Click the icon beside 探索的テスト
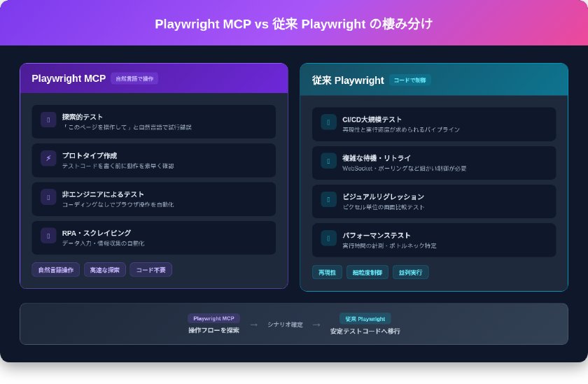 pyautogui.click(x=48, y=120)
